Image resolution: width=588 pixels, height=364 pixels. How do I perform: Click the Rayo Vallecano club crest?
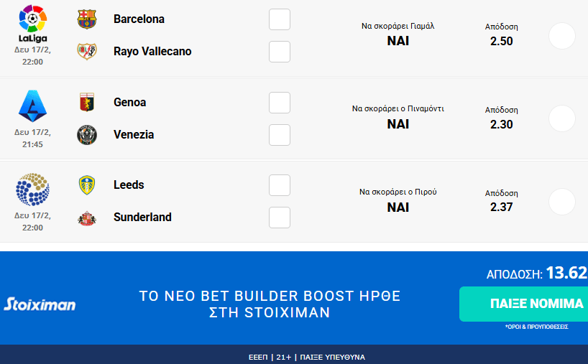(86, 52)
